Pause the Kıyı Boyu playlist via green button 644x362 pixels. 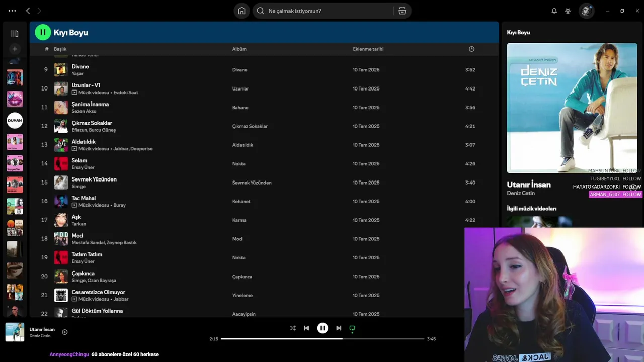click(43, 32)
